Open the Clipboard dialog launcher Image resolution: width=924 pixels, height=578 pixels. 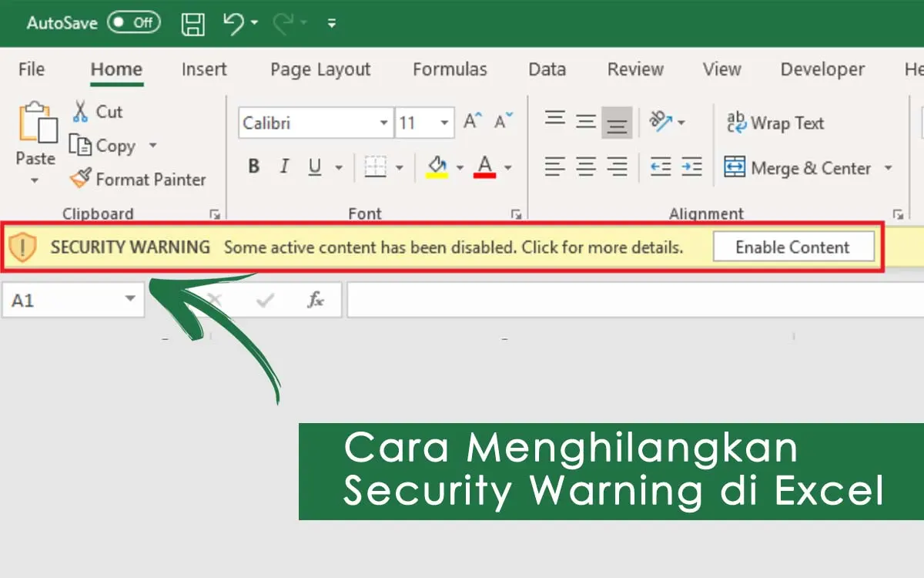point(215,214)
